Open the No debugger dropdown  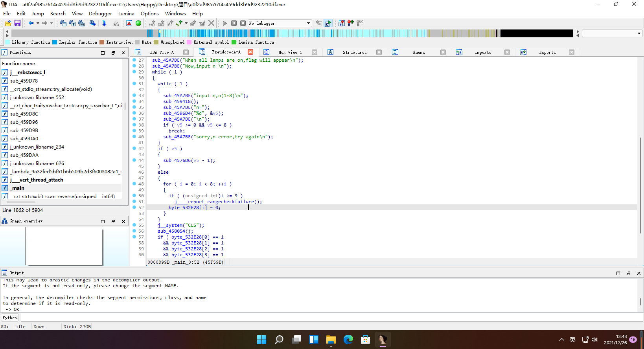click(x=280, y=23)
